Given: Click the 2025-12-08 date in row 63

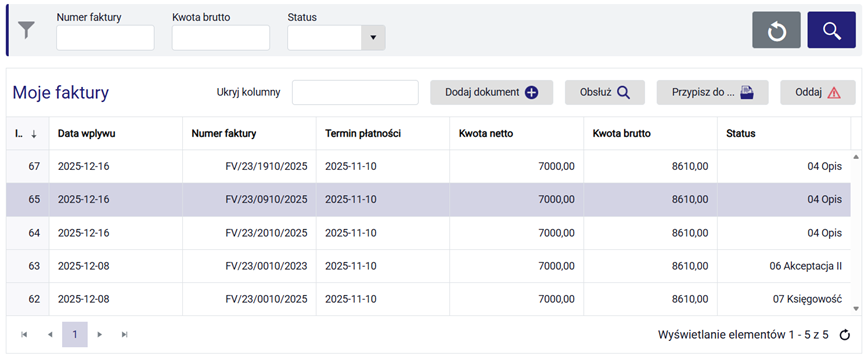Looking at the screenshot, I should (84, 266).
